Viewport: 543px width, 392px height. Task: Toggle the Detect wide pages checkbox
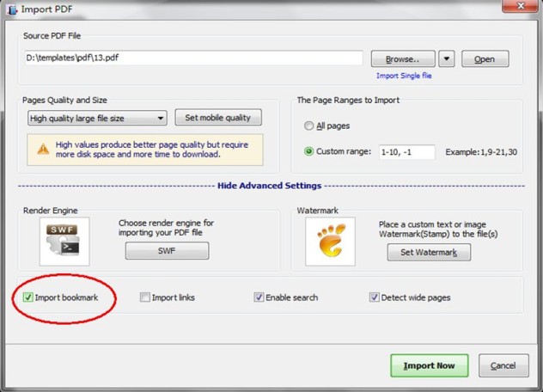[x=374, y=297]
